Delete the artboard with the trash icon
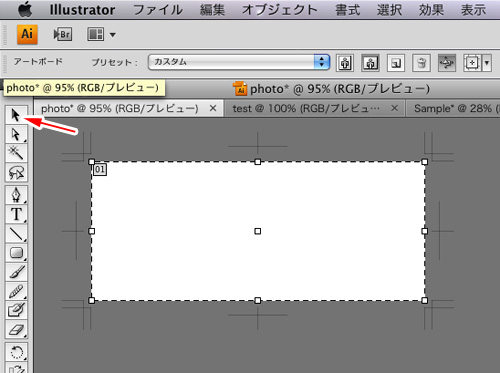This screenshot has width=500, height=373. click(421, 63)
